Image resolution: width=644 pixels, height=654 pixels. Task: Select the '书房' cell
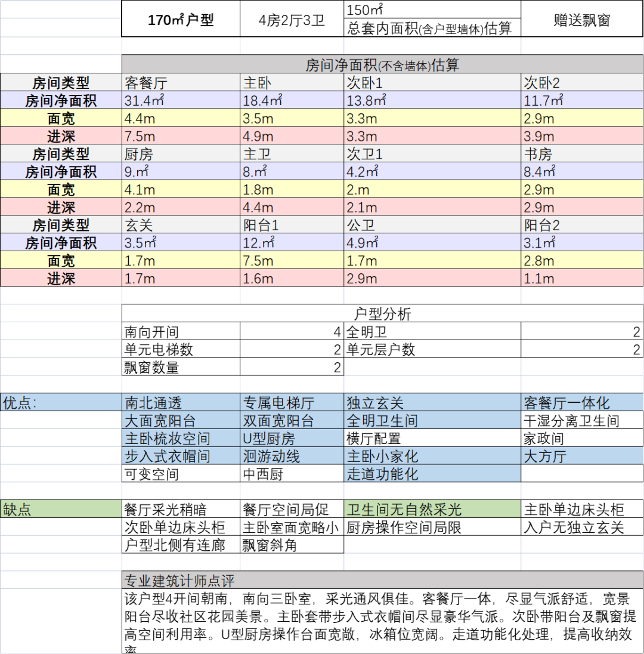tap(582, 153)
